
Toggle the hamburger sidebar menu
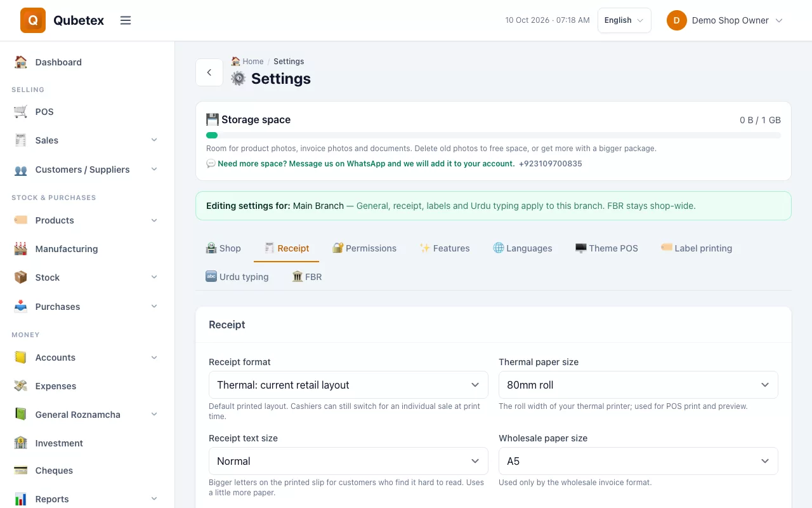pyautogui.click(x=126, y=20)
